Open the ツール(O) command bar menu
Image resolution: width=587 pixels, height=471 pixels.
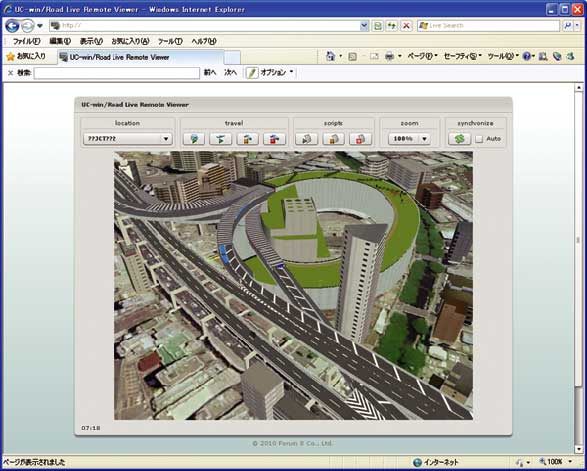(503, 57)
